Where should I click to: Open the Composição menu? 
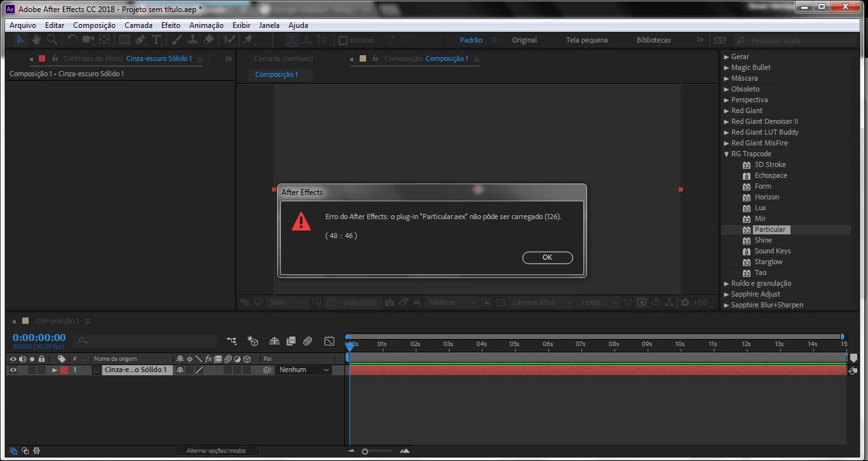pos(94,25)
